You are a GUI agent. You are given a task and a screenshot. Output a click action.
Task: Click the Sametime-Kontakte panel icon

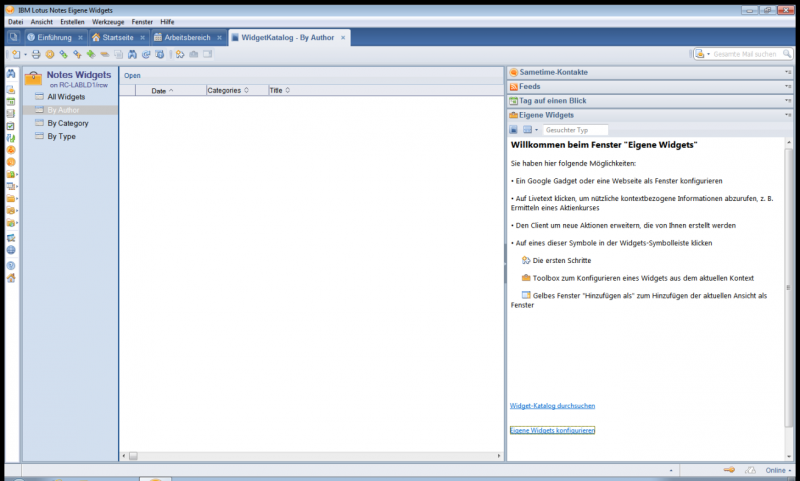click(x=513, y=73)
